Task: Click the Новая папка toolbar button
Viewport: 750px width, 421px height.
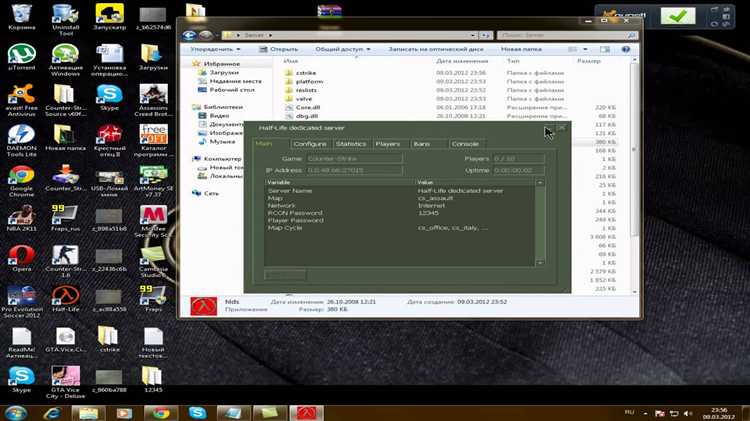Action: point(521,49)
